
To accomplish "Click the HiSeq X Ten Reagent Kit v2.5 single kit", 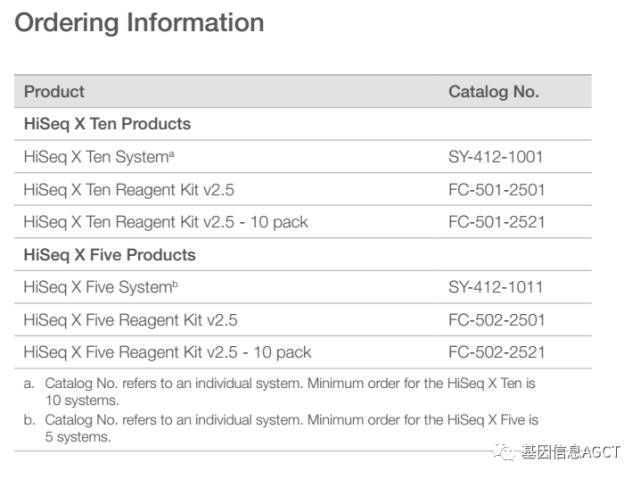I will tap(129, 189).
